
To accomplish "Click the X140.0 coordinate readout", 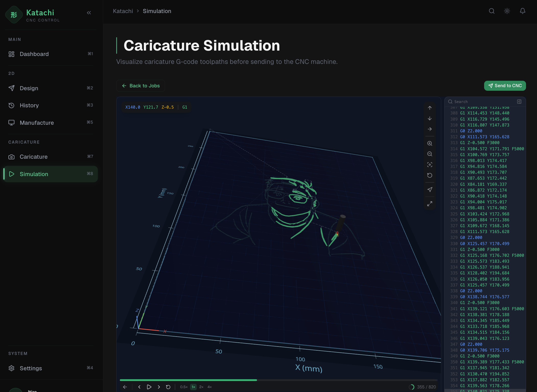I will pos(133,107).
